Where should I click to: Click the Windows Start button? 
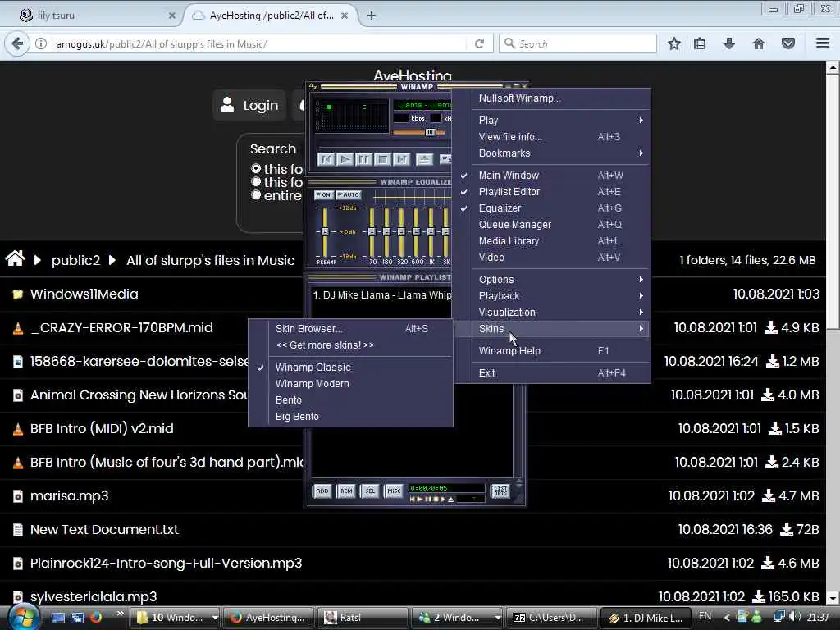22,617
